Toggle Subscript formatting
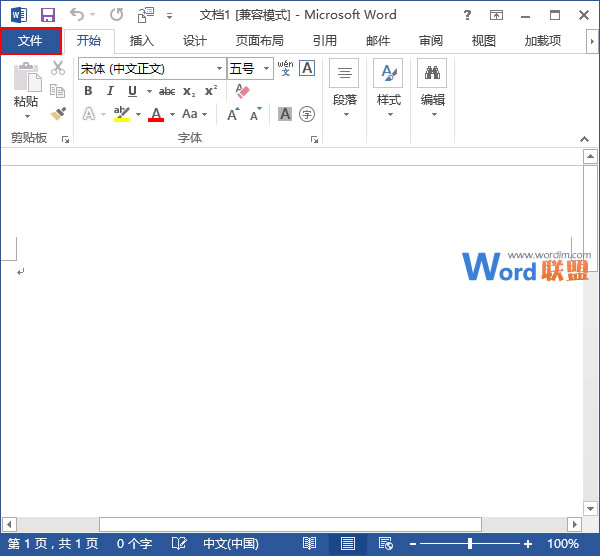Viewport: 600px width, 556px height. pos(189,91)
